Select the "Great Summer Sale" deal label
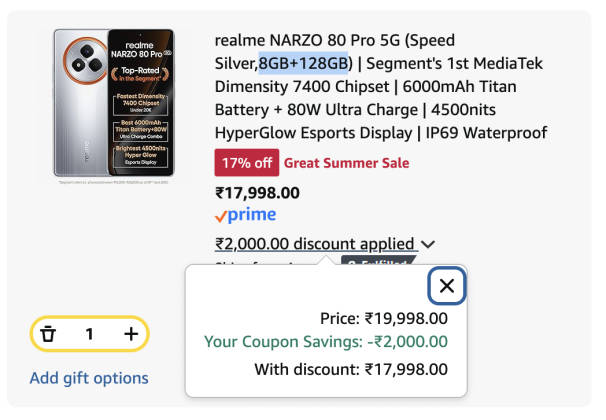This screenshot has width=606, height=420. tap(346, 163)
